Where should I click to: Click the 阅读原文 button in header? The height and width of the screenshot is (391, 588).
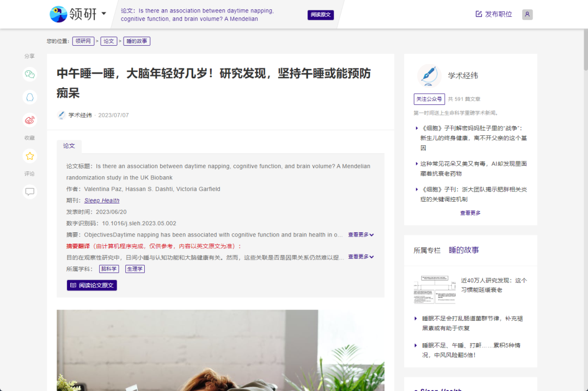tap(321, 15)
